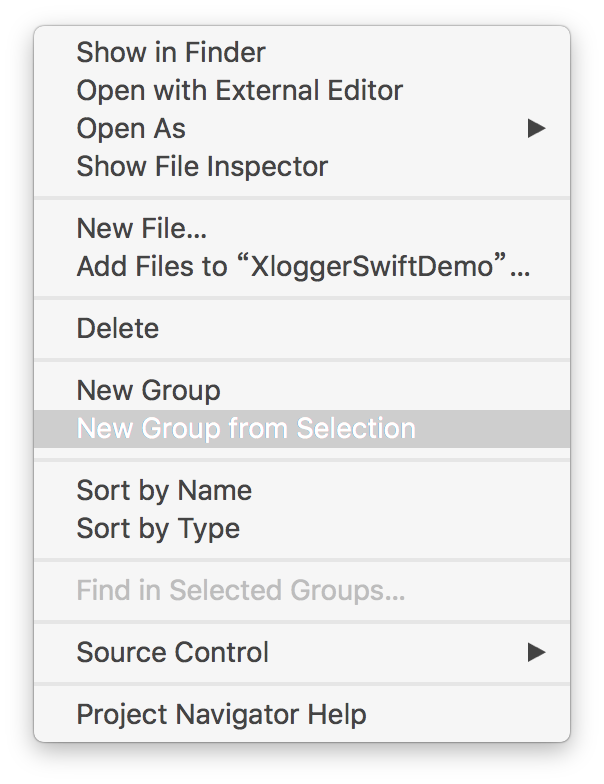Select Add Files to "XloggerSwiftDemo"…

pos(304,267)
